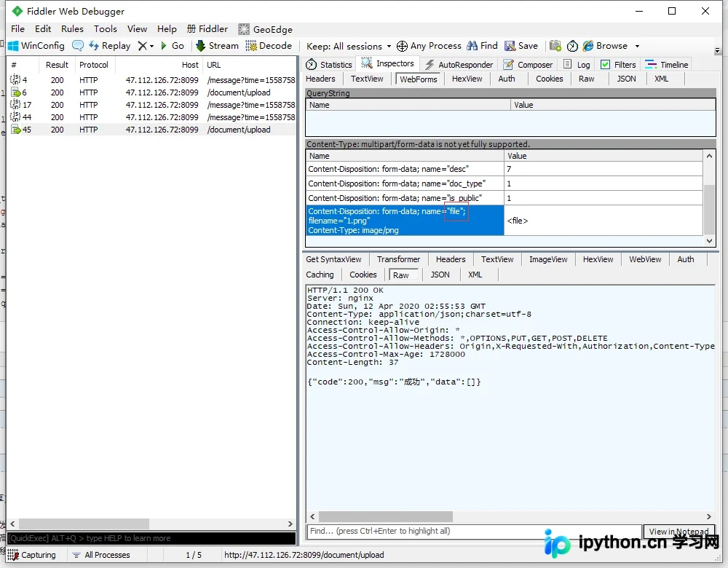Click the session list horizontal scrollbar thumb
This screenshot has height=568, width=728.
84,524
